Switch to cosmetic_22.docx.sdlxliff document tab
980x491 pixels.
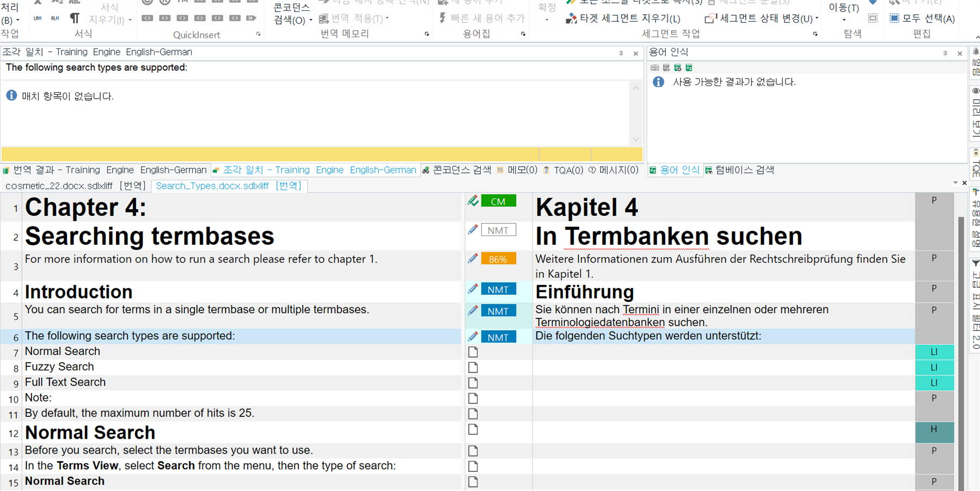tap(76, 186)
